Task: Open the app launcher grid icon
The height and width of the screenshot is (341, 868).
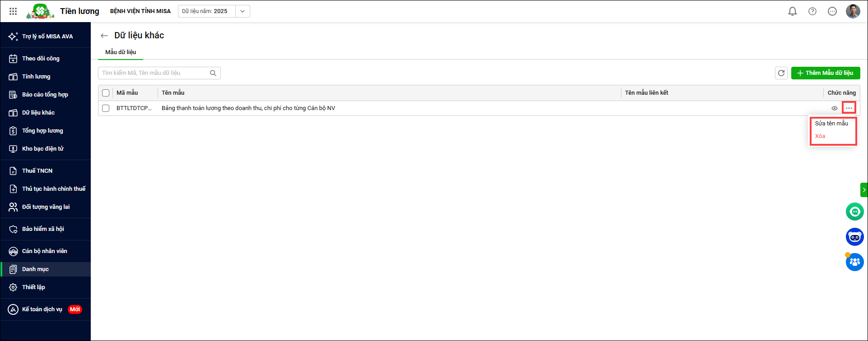Action: 13,11
